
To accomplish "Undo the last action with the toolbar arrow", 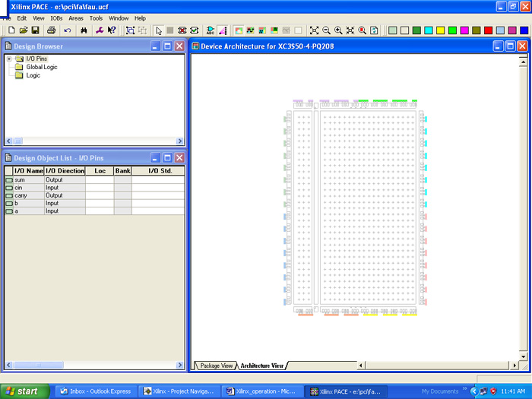I will pos(68,30).
